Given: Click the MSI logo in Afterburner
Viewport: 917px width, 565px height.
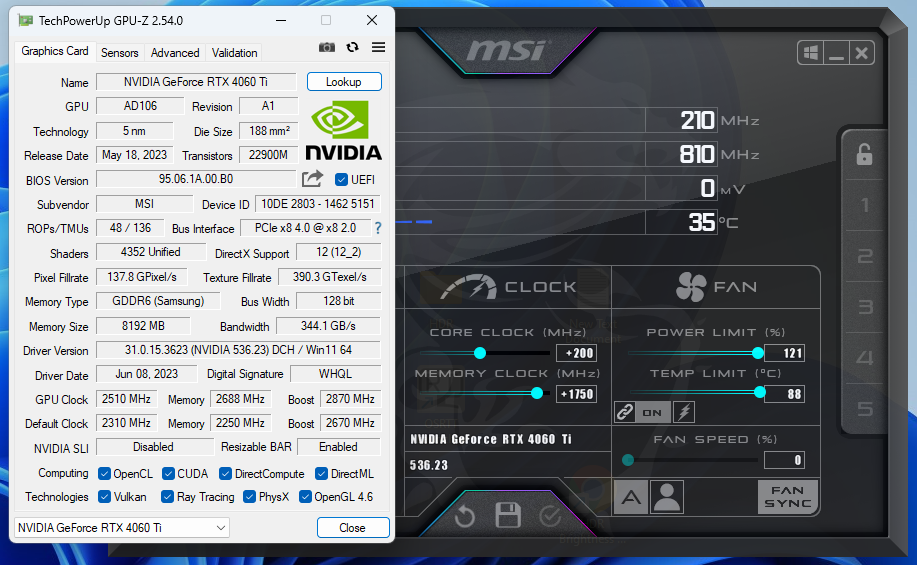Looking at the screenshot, I should [x=507, y=50].
